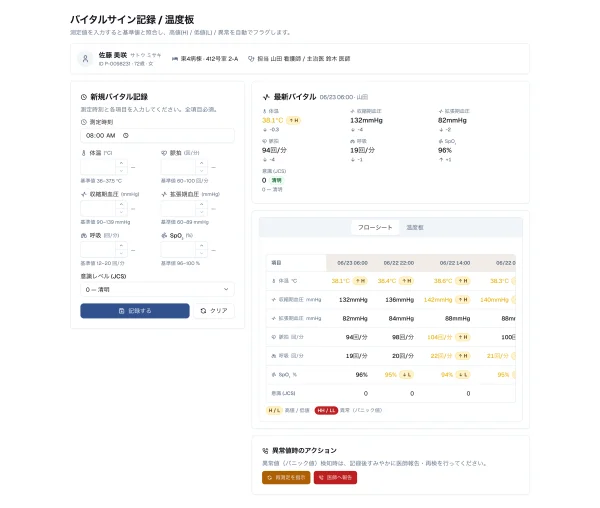Increase the 収縮期血圧 value with the up stepper
600x508 pixels.
tap(121, 205)
